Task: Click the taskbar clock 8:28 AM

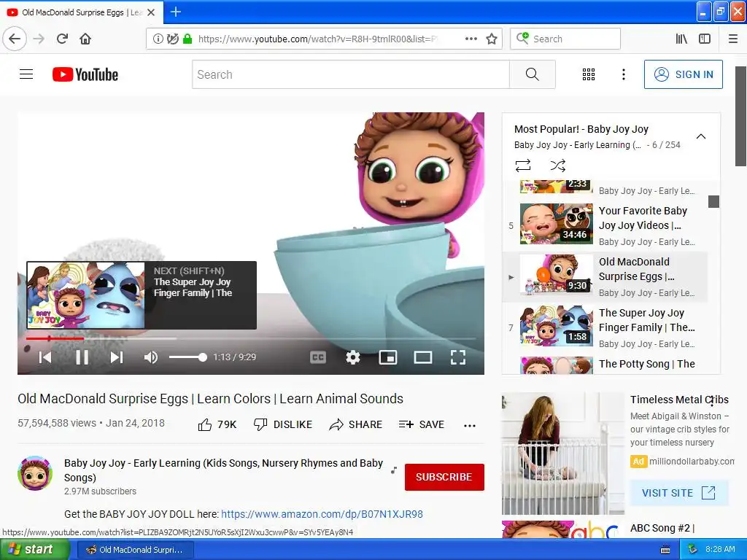Action: coord(720,549)
